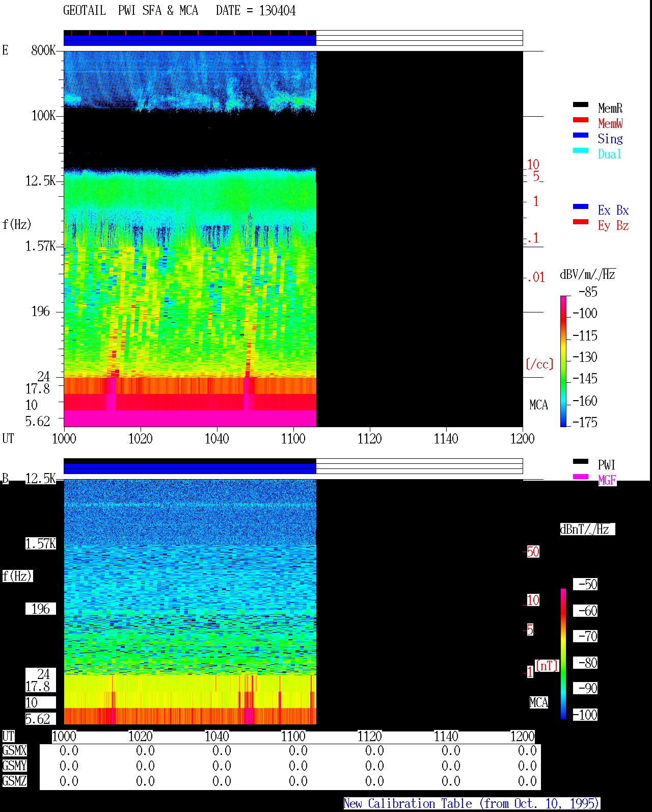Image resolution: width=652 pixels, height=812 pixels.
Task: Click the black MemR legend swatch
Action: click(581, 104)
